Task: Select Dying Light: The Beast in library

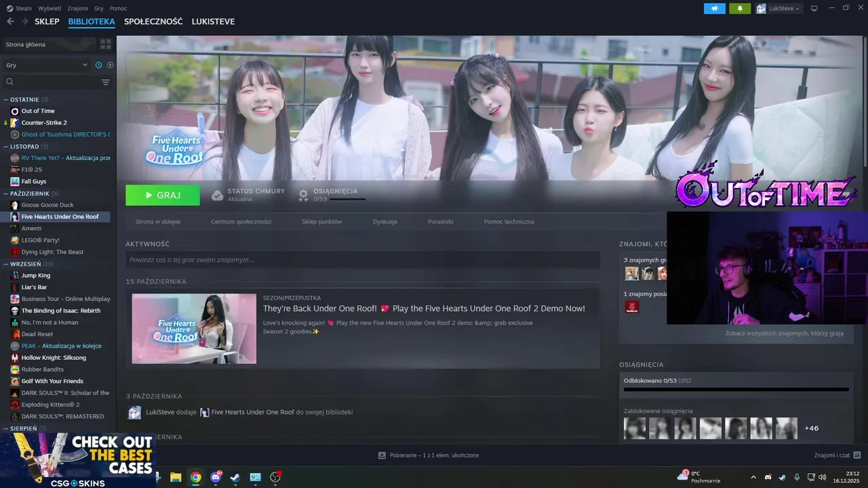Action: (52, 252)
